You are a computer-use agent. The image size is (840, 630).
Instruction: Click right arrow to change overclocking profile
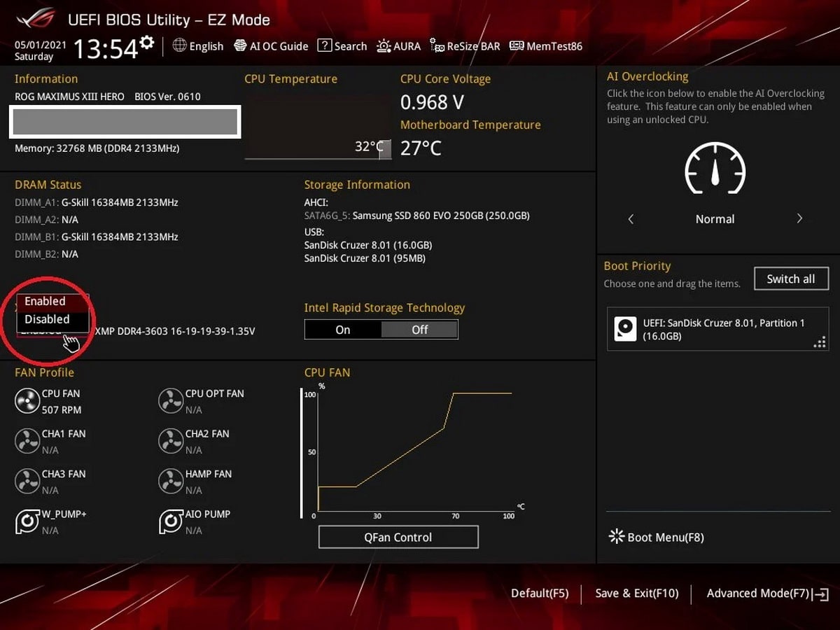point(799,219)
